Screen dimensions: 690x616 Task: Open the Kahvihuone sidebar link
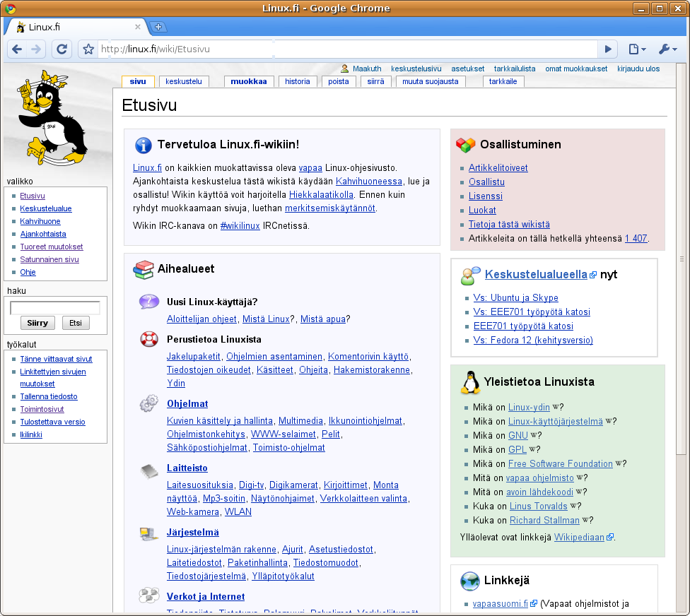(x=40, y=221)
